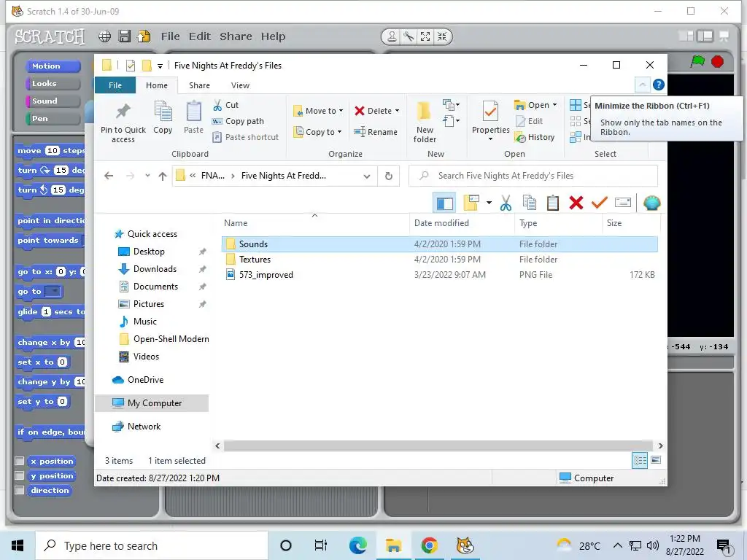
Task: Click the Open-Shell toolbar Paste clipboard icon
Action: coord(553,203)
